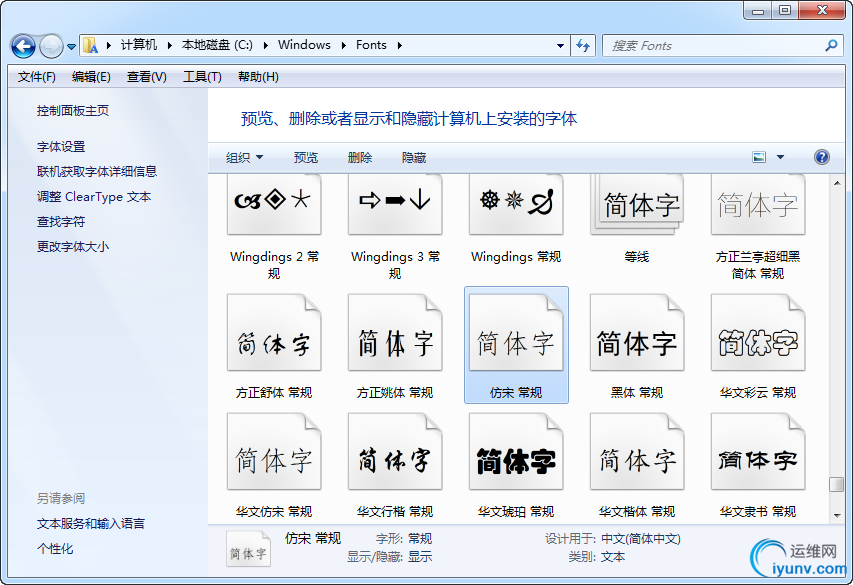Select the 华文隶书 常规 font icon
Screen dimensions: 853x585
coord(758,452)
